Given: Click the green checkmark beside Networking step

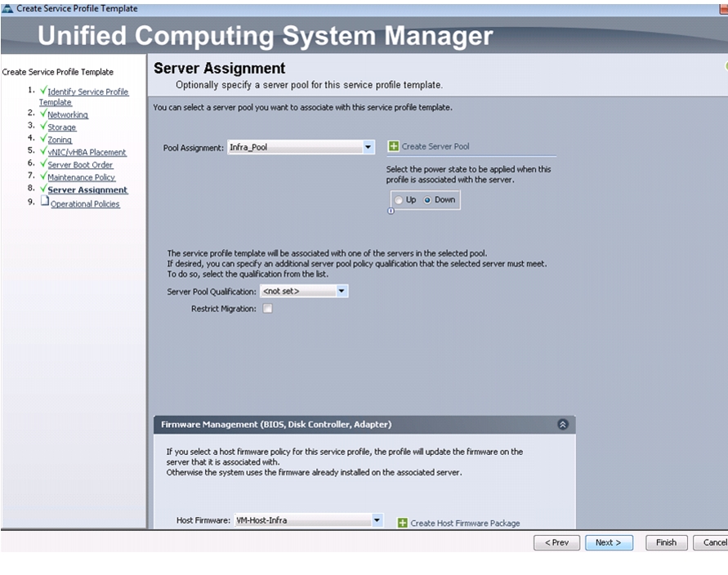Looking at the screenshot, I should tap(43, 113).
